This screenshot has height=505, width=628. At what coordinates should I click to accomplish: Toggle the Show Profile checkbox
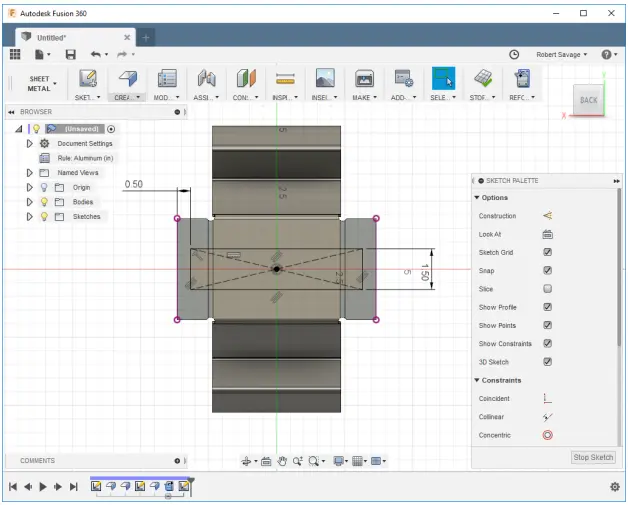547,307
